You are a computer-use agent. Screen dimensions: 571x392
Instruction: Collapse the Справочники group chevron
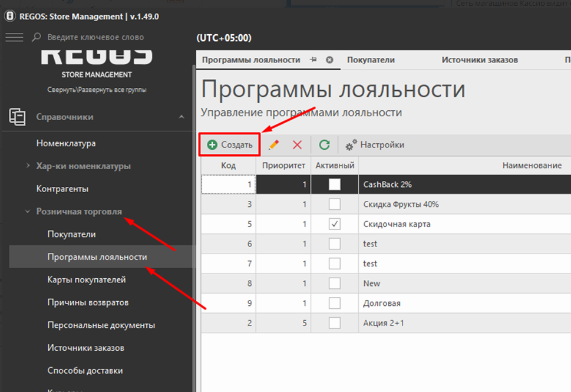coord(181,117)
